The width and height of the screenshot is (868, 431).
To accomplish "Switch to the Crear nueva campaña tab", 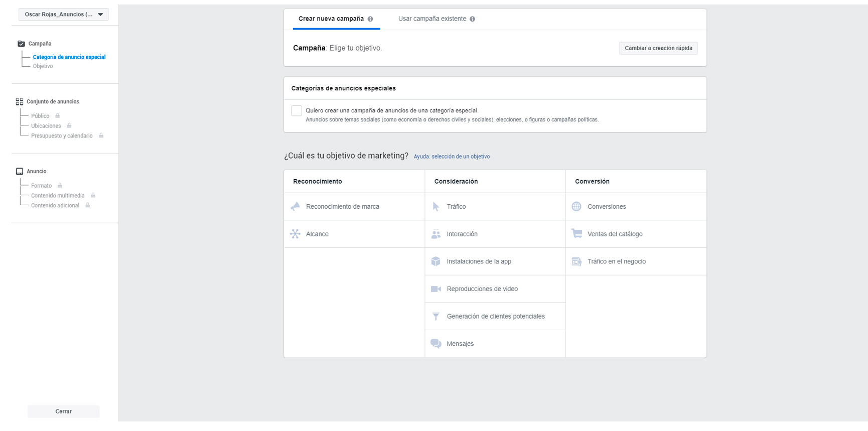I will coord(336,19).
